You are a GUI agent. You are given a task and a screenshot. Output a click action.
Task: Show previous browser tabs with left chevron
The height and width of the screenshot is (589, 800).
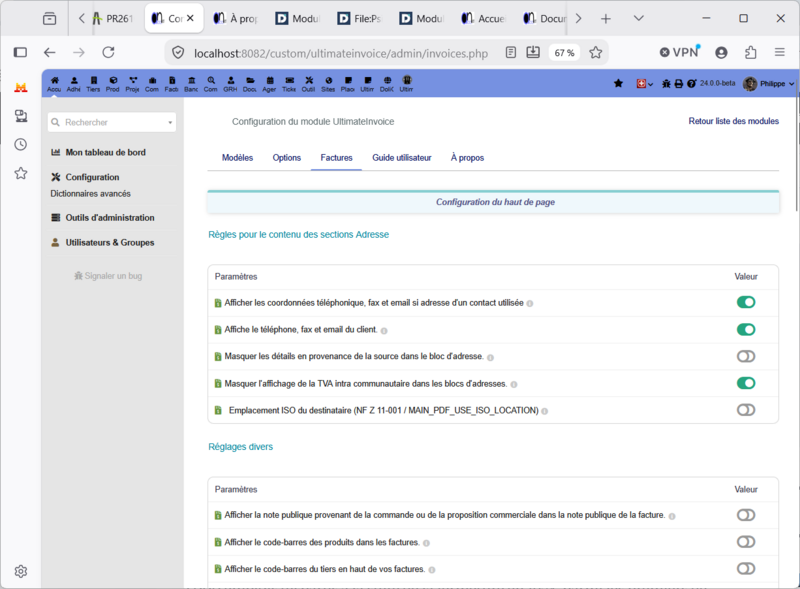click(82, 18)
